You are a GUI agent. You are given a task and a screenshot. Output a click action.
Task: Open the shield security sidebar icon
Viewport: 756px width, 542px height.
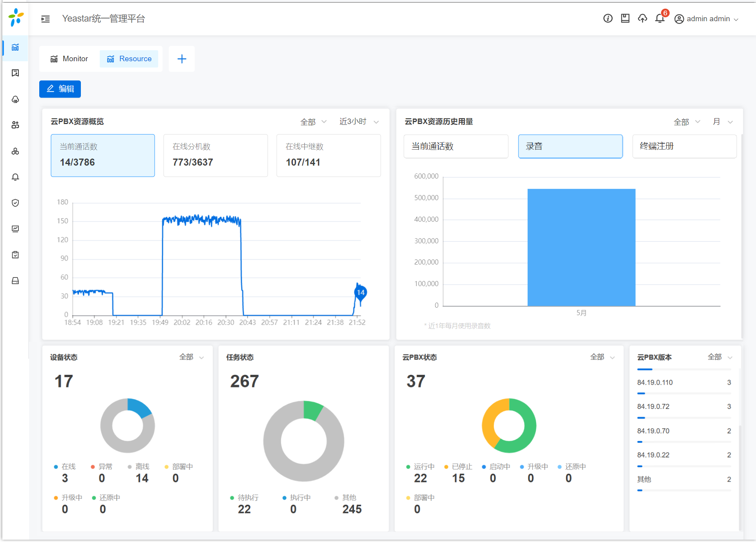pos(15,203)
